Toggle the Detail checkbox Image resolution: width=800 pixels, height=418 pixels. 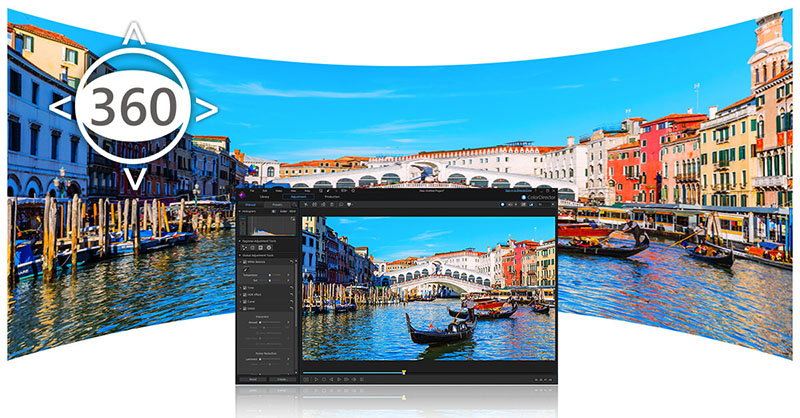pos(245,308)
